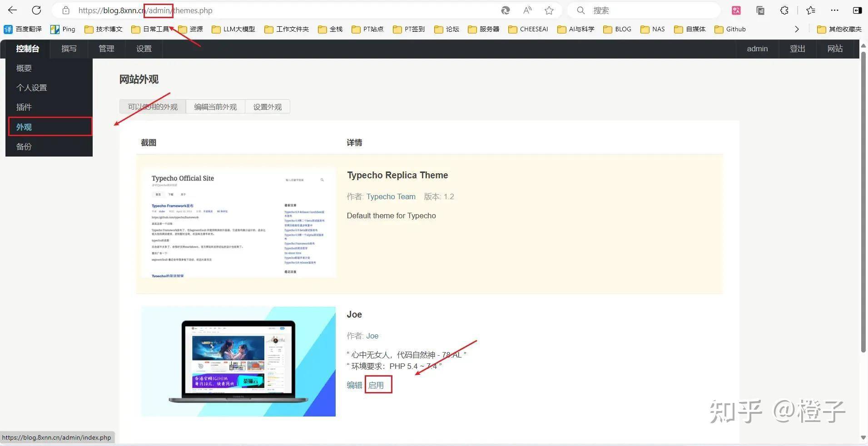This screenshot has width=868, height=446.
Task: Open Github bookmark folder
Action: pyautogui.click(x=730, y=29)
